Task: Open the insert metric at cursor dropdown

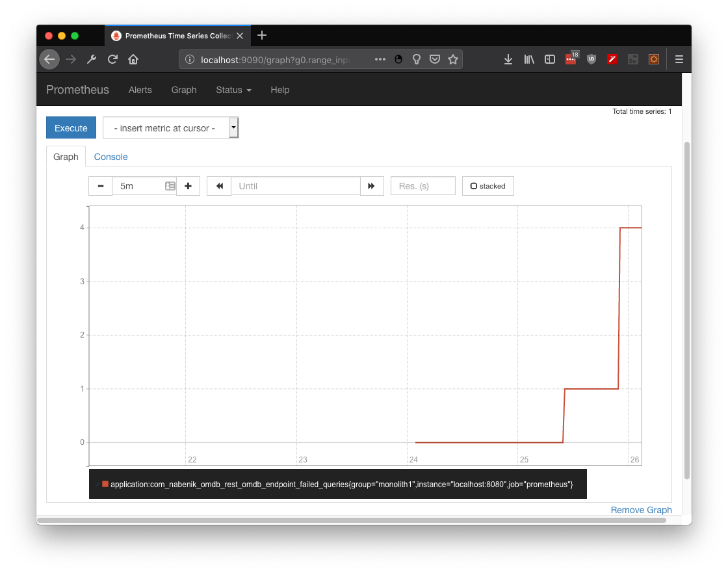Action: (x=233, y=127)
